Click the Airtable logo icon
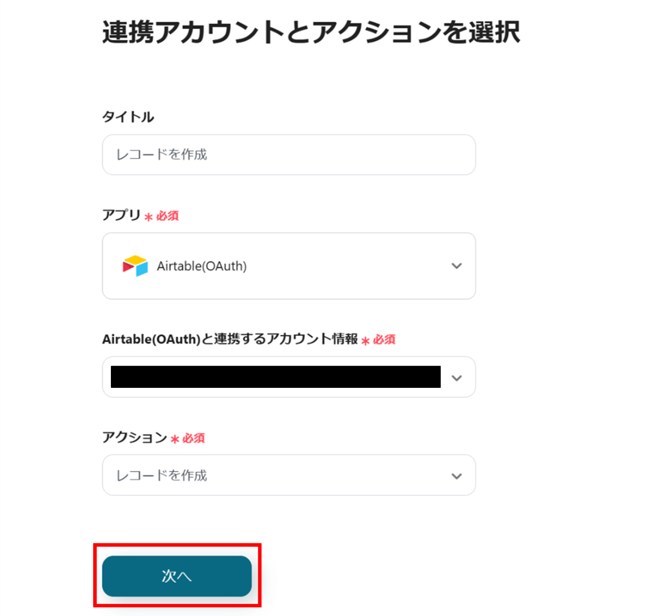The image size is (672, 616). 135,266
